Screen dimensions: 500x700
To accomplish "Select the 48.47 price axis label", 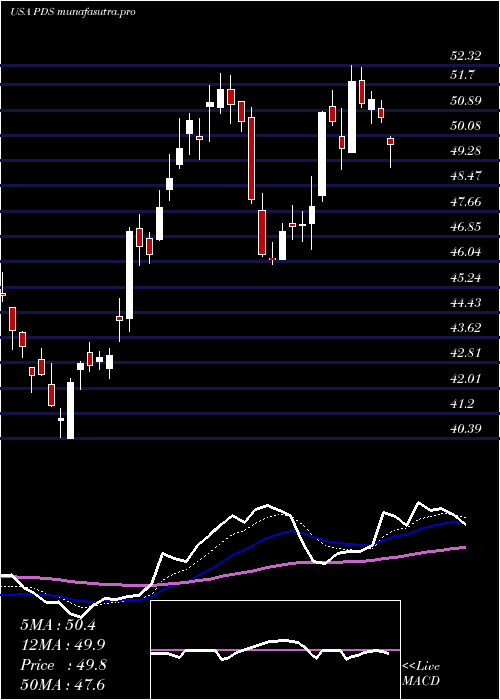I will click(466, 176).
